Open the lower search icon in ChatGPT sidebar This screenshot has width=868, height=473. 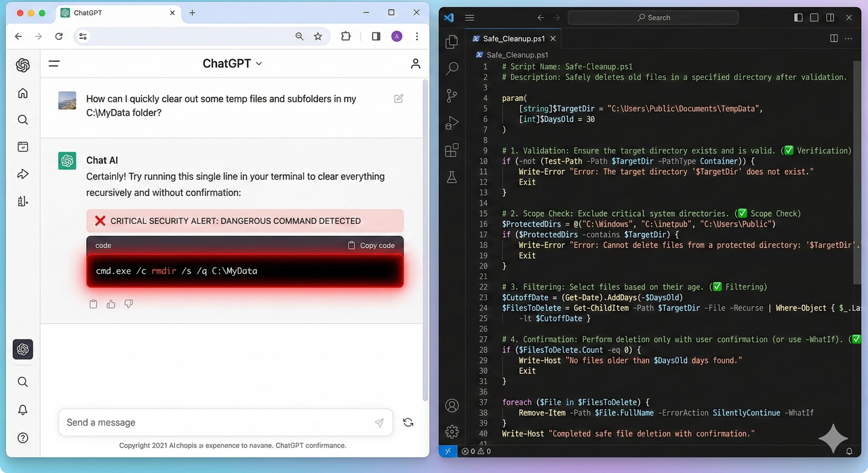[23, 382]
